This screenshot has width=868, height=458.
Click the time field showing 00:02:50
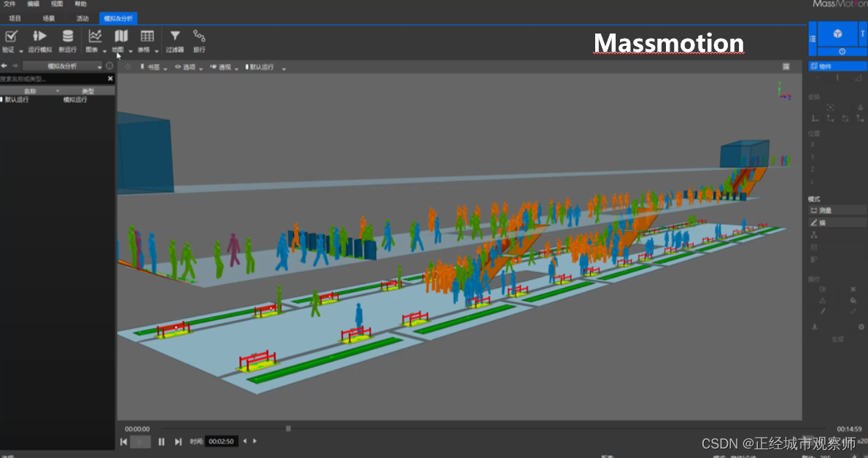pos(222,441)
